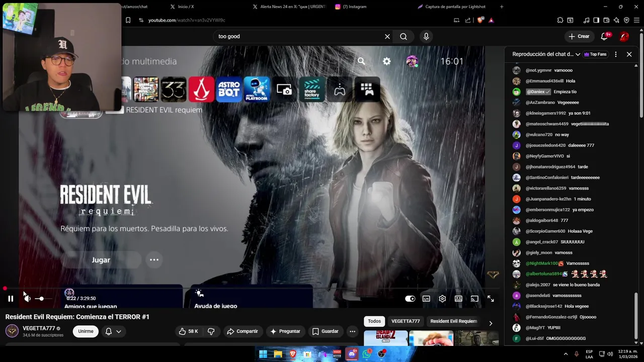644x362 pixels.
Task: Toggle the browser sidebar panel
Action: tap(596, 20)
